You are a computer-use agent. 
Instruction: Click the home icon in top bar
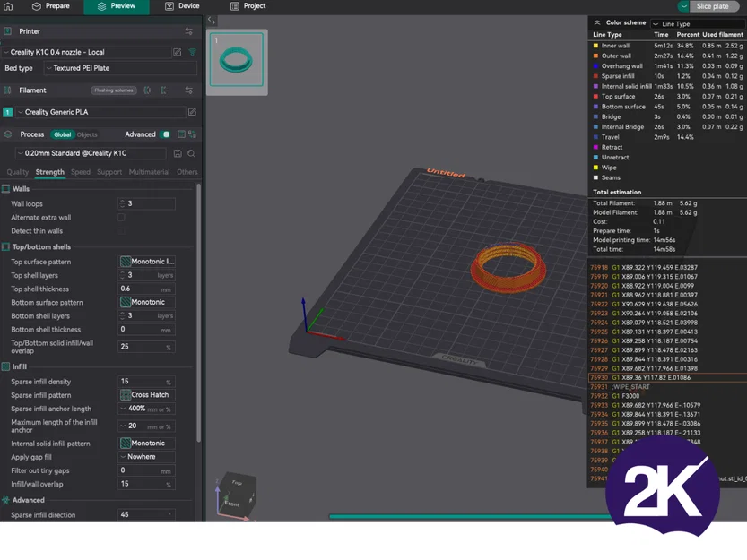(8, 6)
